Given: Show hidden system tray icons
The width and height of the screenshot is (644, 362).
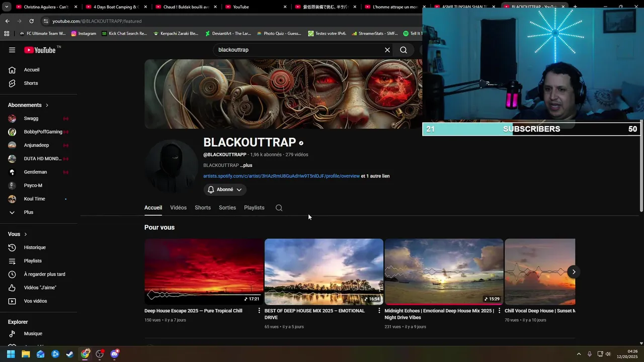Looking at the screenshot, I should coord(579,354).
